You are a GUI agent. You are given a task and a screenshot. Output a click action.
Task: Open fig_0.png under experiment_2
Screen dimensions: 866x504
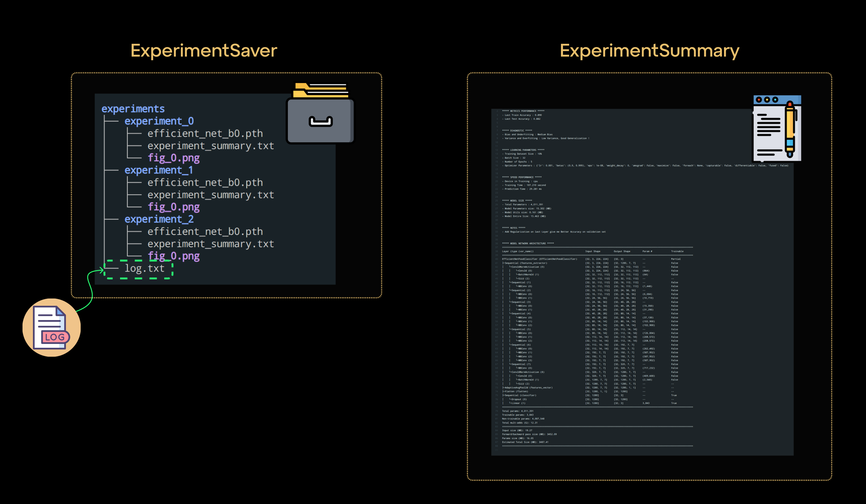click(x=173, y=256)
